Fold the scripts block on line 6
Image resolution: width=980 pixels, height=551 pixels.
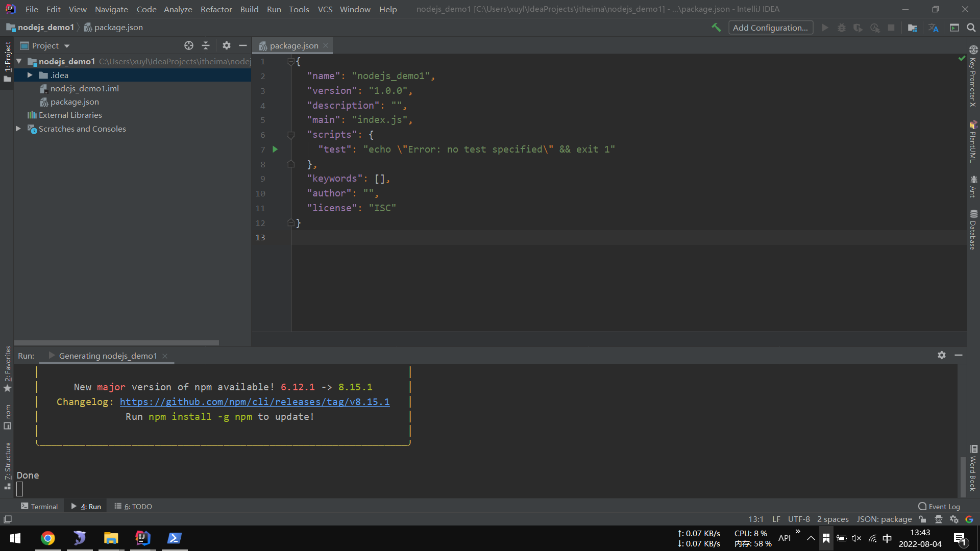coord(291,135)
